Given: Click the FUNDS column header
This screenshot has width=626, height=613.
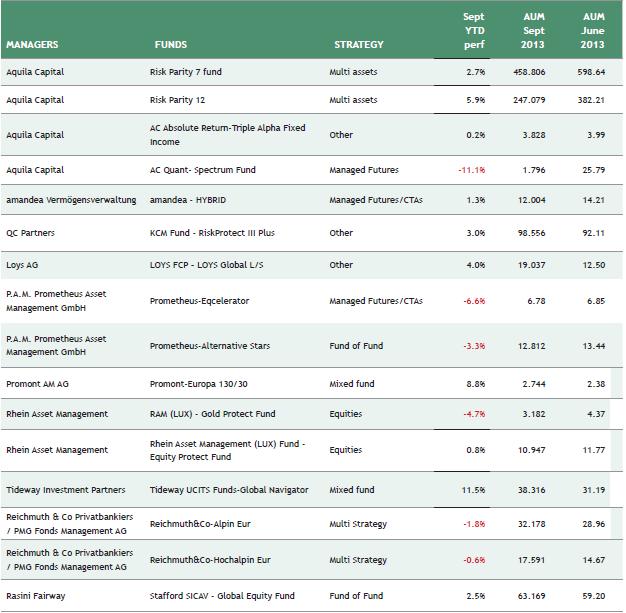Looking at the screenshot, I should [x=171, y=45].
